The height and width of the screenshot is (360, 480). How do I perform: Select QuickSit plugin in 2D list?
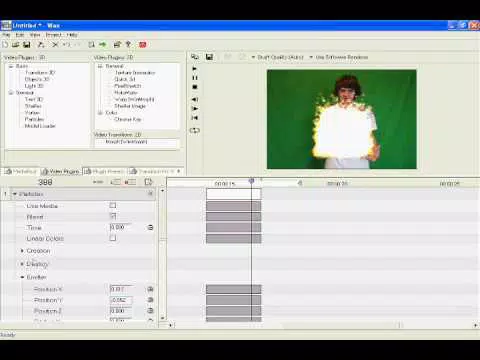125,79
